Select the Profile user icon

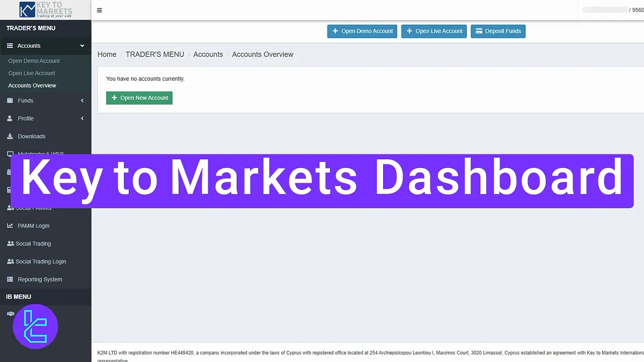coord(11,118)
